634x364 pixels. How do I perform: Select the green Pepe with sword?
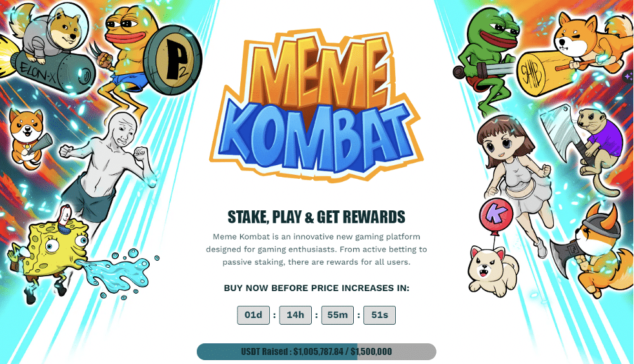click(x=487, y=61)
